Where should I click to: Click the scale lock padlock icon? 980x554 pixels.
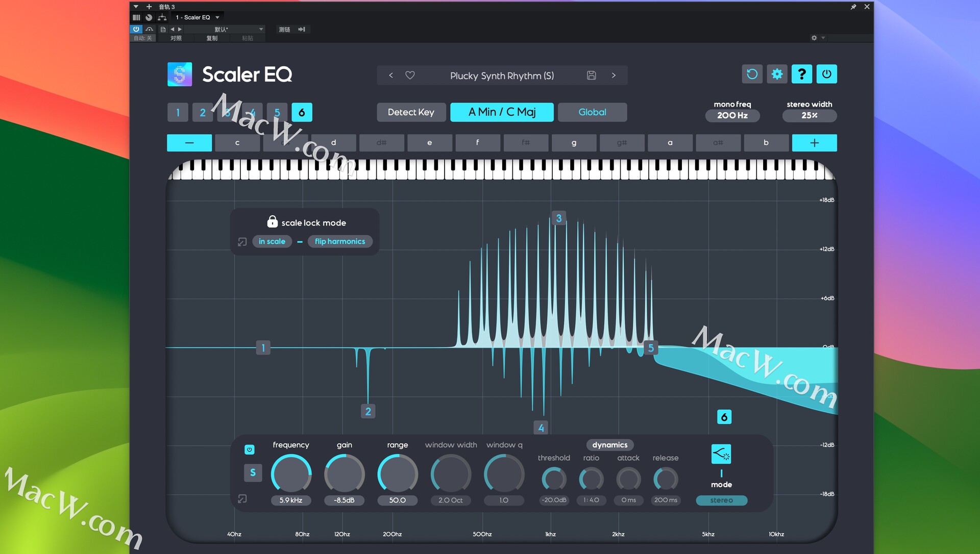[x=272, y=221]
